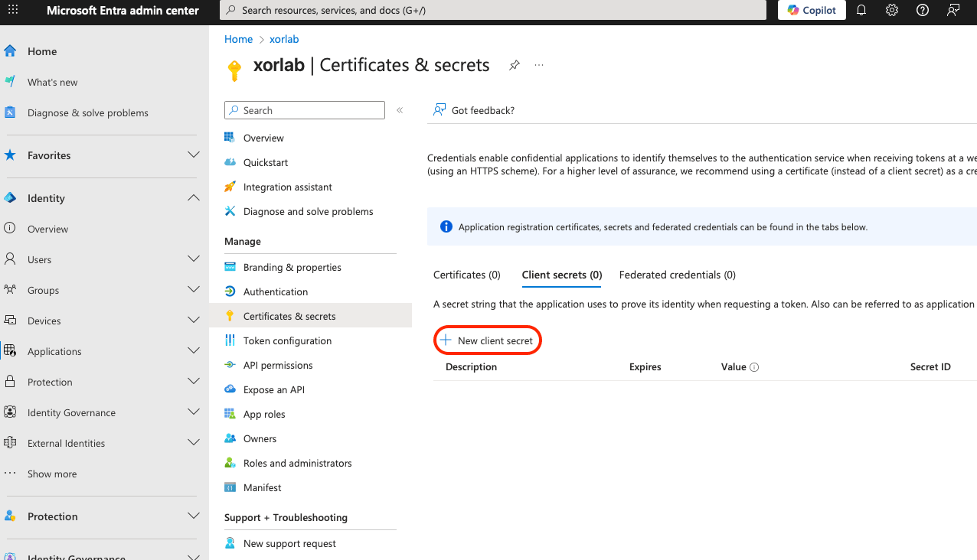Open Token configuration
This screenshot has width=977, height=560.
[287, 340]
